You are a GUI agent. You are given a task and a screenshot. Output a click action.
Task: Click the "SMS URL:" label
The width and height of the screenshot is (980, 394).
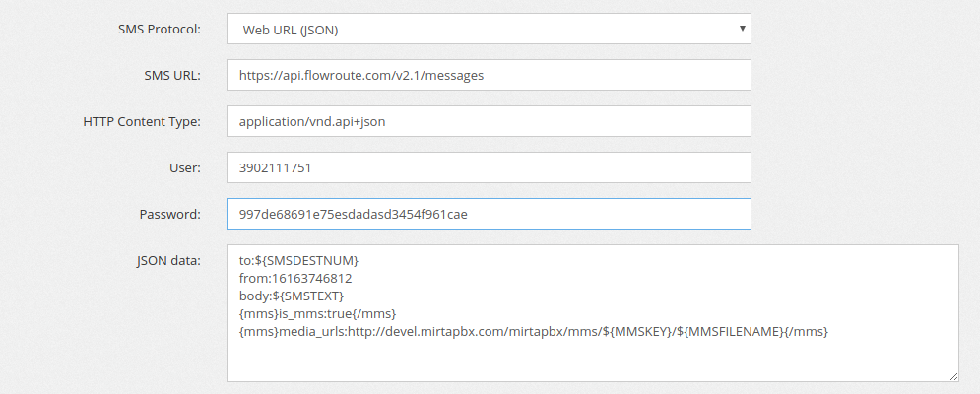tap(171, 75)
